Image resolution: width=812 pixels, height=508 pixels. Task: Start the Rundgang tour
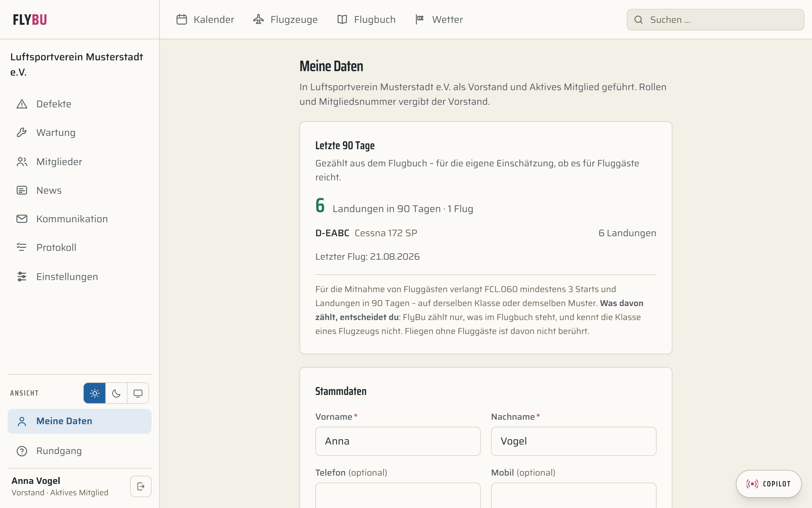click(80, 451)
